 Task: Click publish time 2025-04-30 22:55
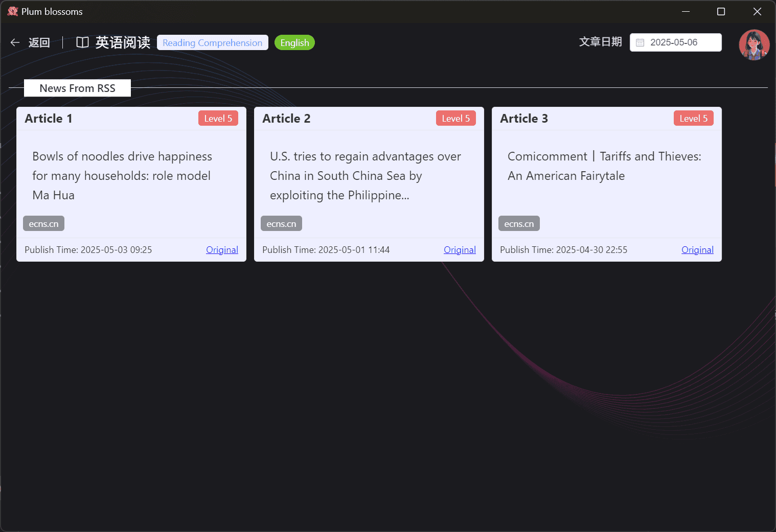tap(564, 250)
